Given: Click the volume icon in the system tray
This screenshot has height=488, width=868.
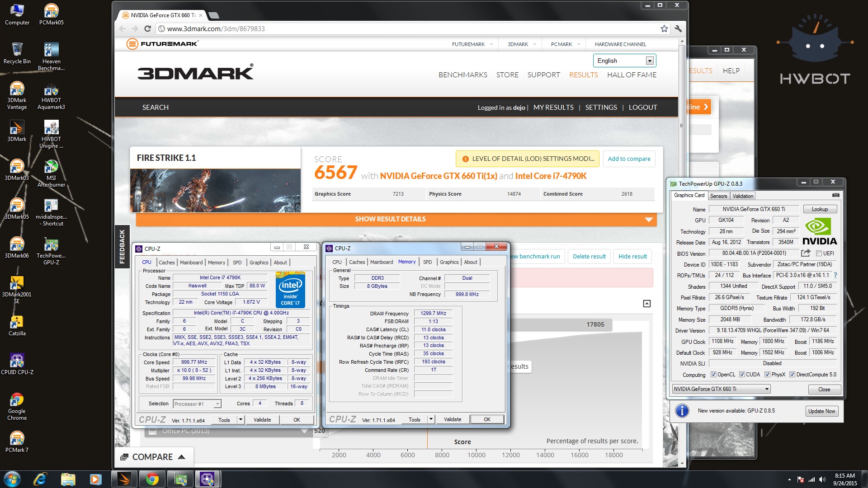Looking at the screenshot, I should click(822, 479).
